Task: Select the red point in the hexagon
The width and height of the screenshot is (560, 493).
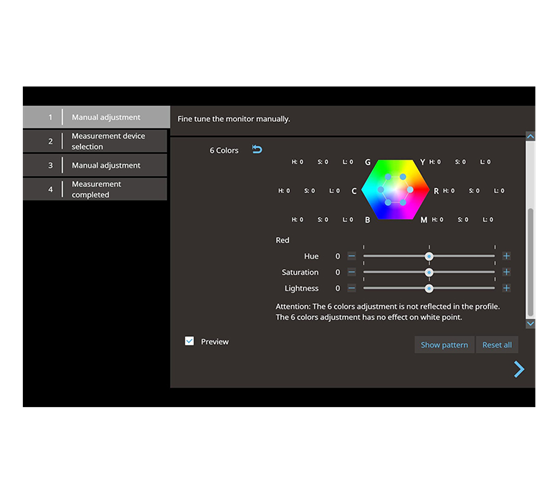Action: [410, 190]
